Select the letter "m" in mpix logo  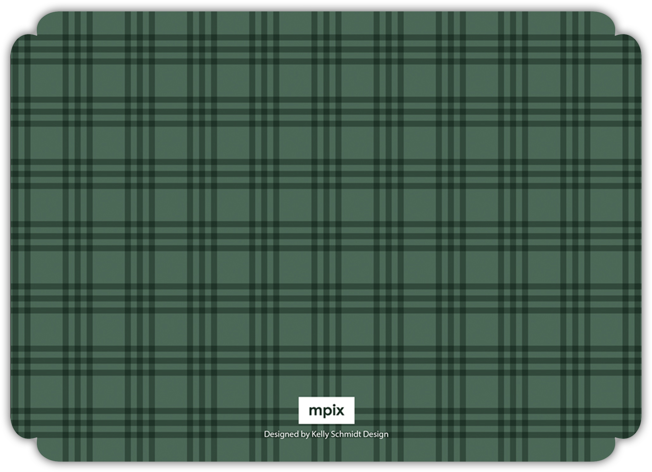point(315,410)
